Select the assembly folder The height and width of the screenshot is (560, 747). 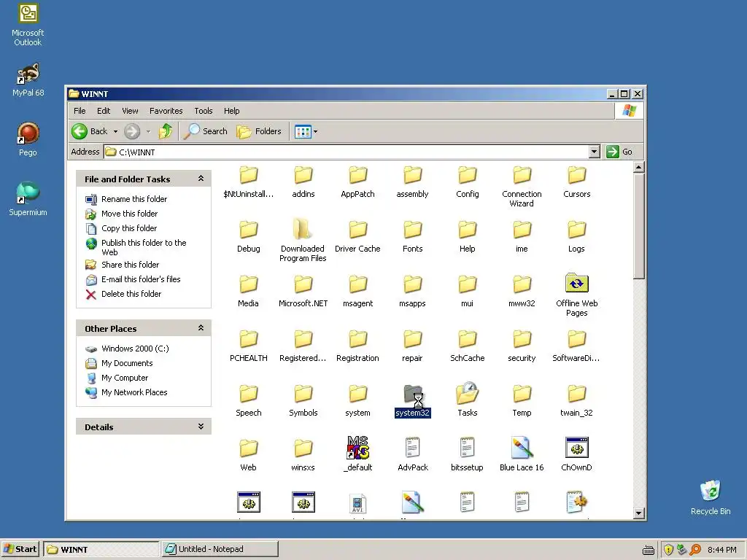click(413, 181)
